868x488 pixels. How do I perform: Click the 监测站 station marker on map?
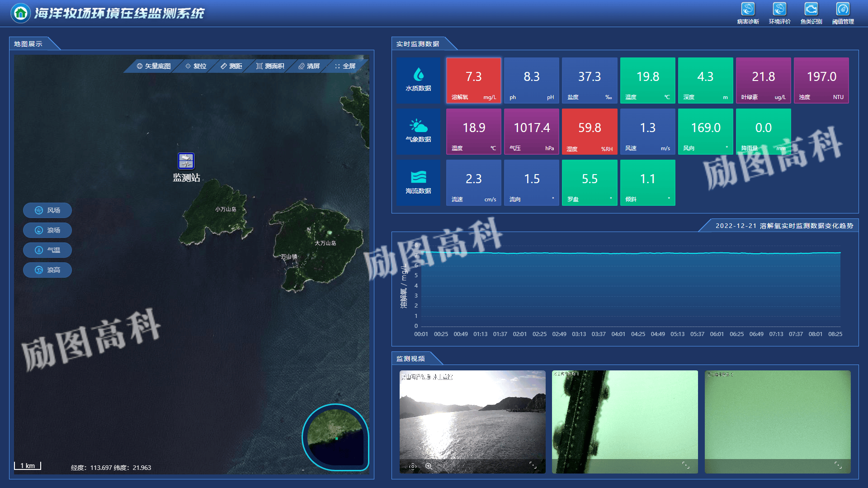tap(186, 161)
